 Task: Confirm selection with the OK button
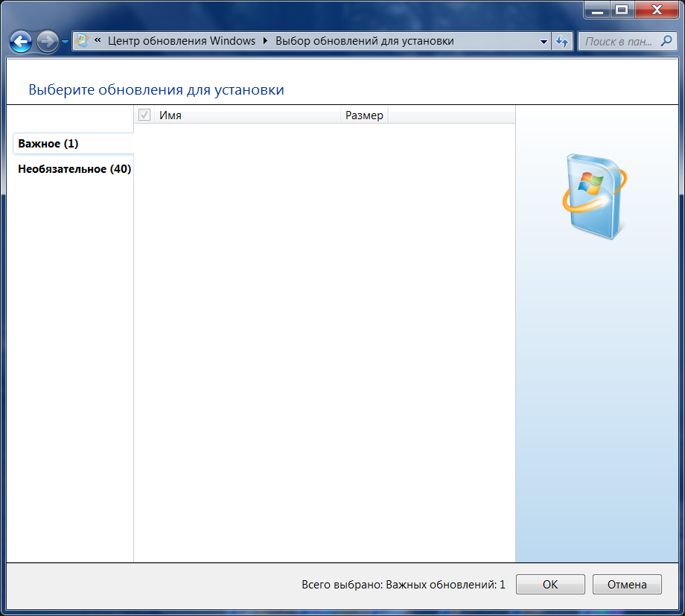pyautogui.click(x=550, y=585)
